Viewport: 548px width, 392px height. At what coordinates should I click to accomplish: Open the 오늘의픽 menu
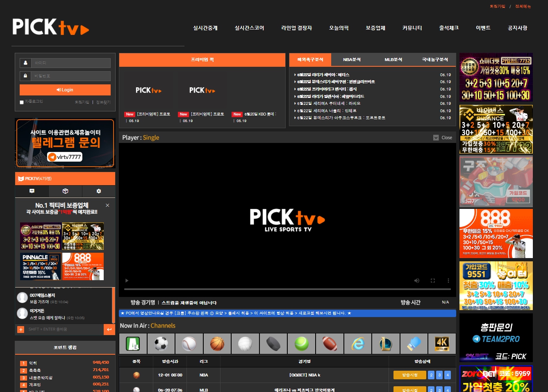[339, 28]
